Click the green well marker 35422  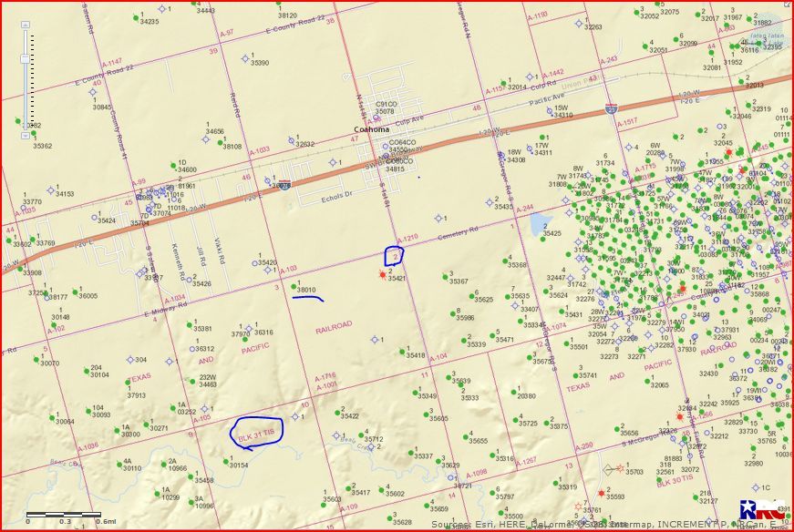pyautogui.click(x=337, y=413)
